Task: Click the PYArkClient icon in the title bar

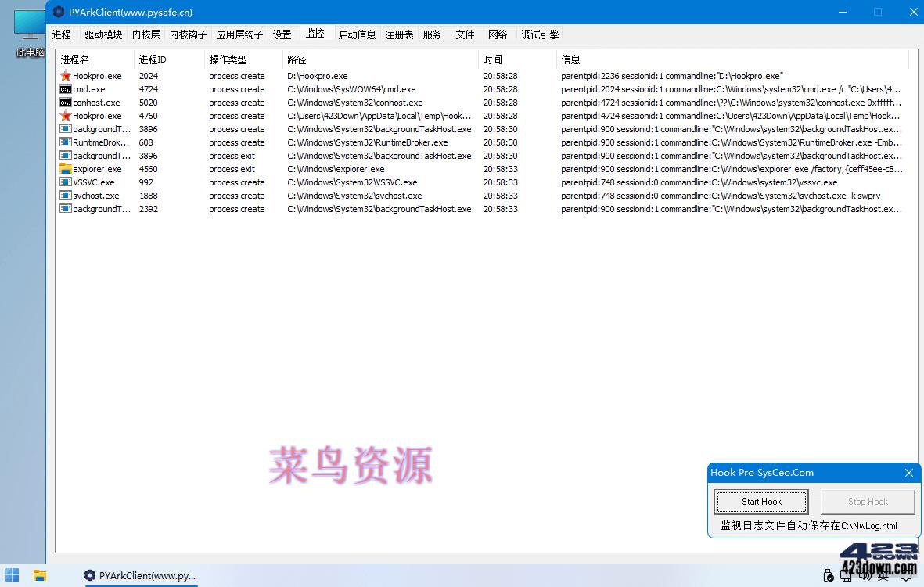Action: coord(59,12)
